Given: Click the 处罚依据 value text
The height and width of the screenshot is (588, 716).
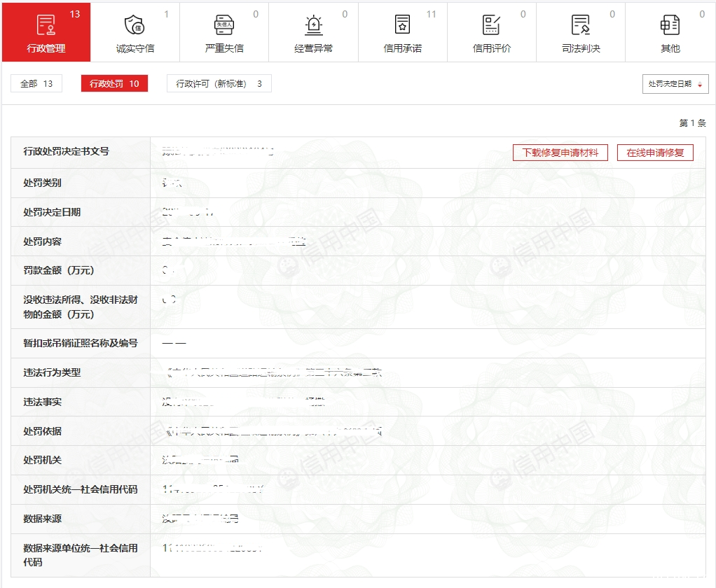Looking at the screenshot, I should tap(273, 431).
